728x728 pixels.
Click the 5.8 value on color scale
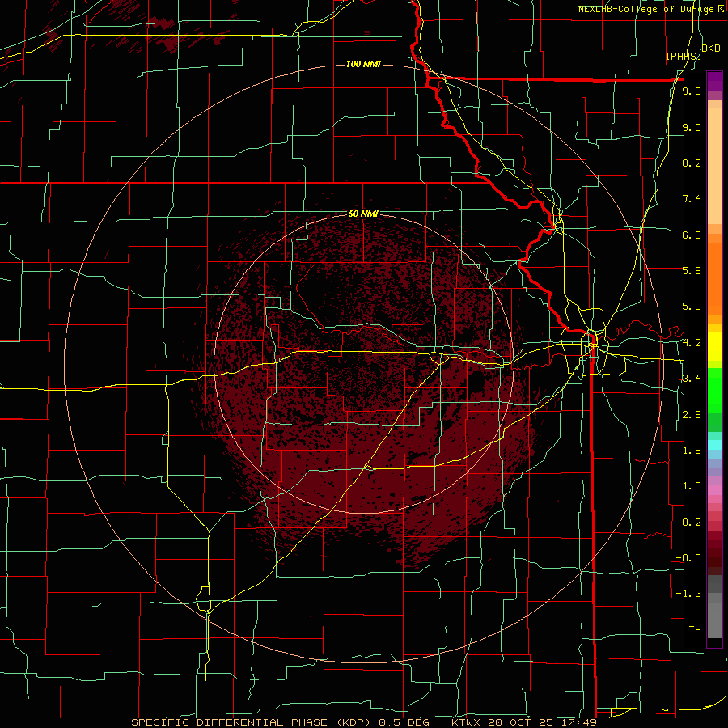(x=692, y=271)
